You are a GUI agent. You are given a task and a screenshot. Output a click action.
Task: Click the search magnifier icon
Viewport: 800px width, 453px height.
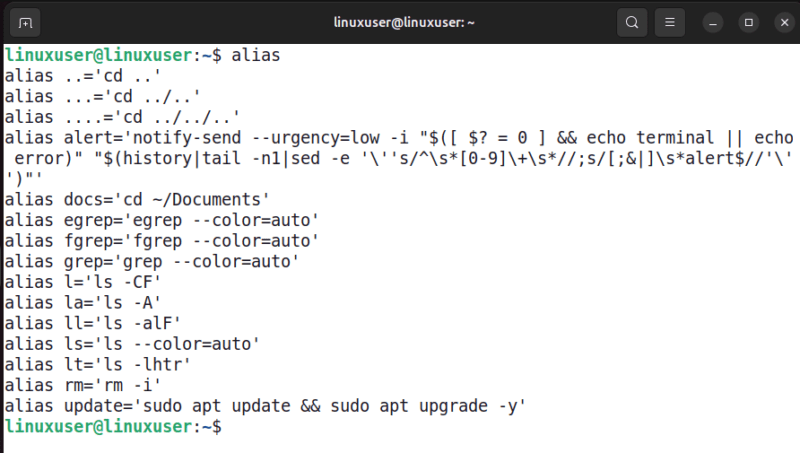631,21
